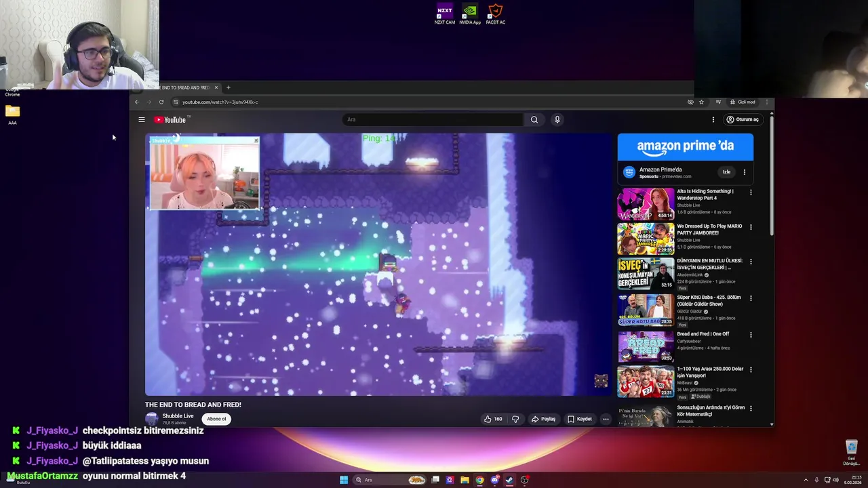Viewport: 868px width, 488px height.
Task: Reload the YouTube page
Action: pyautogui.click(x=161, y=102)
